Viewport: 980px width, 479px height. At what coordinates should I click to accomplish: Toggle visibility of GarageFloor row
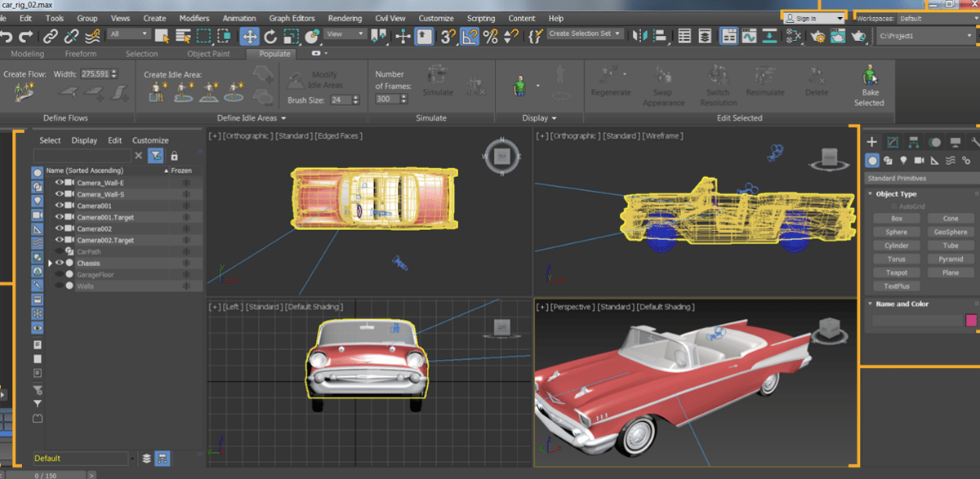coord(60,274)
